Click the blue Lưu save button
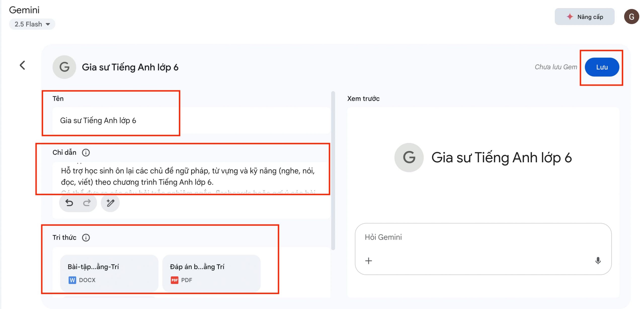This screenshot has height=309, width=644. point(602,67)
